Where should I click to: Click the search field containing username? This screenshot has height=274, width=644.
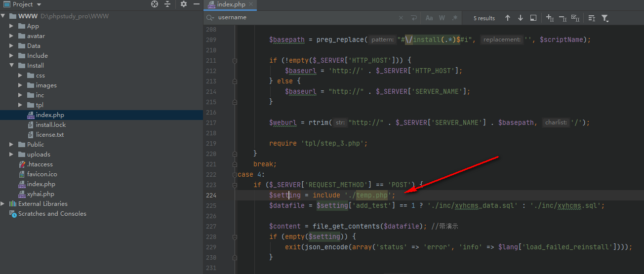[306, 18]
